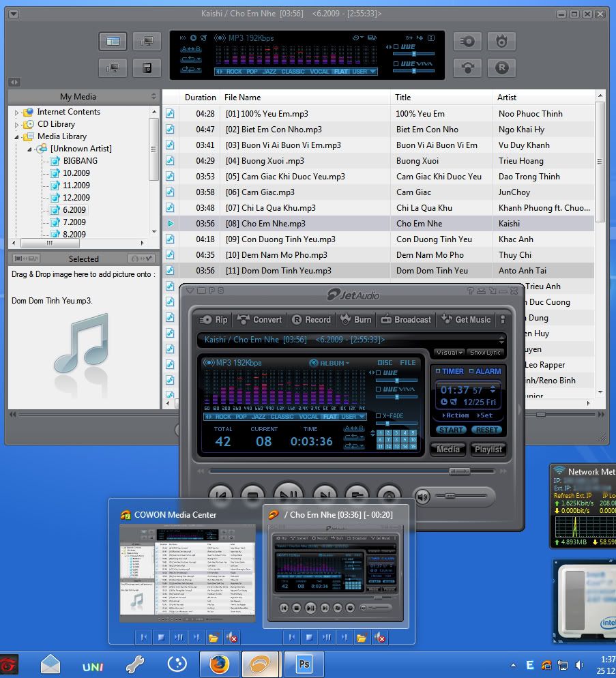
Task: Open the menu arrow at Media Center title bar left
Action: 14,14
